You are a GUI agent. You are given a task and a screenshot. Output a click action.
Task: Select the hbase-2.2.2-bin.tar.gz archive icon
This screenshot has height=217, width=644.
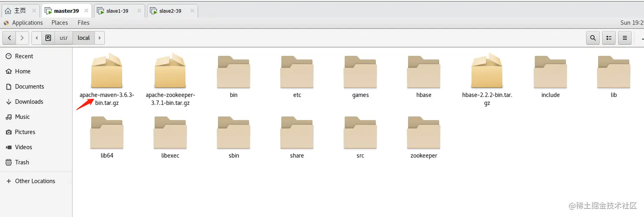tap(487, 71)
